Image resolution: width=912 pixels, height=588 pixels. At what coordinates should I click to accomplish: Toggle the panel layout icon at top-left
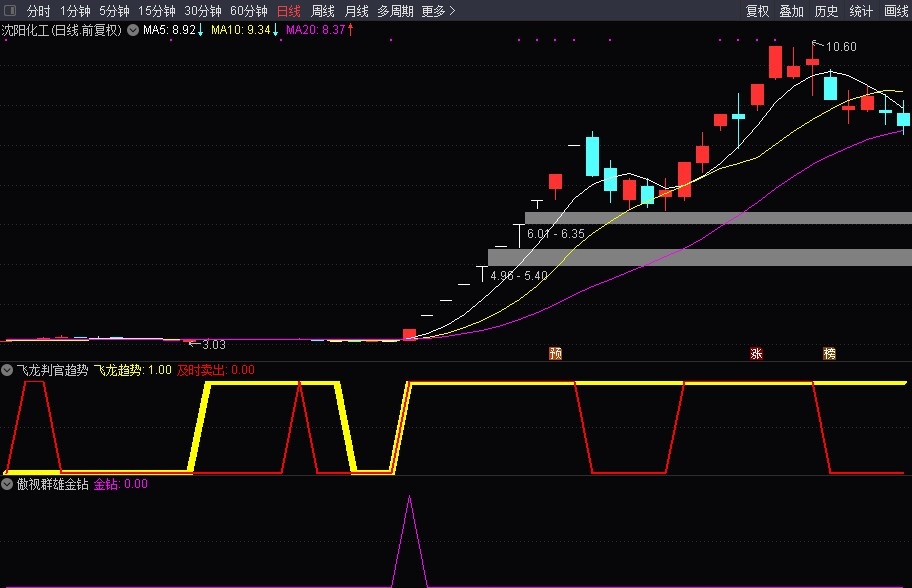[10, 10]
